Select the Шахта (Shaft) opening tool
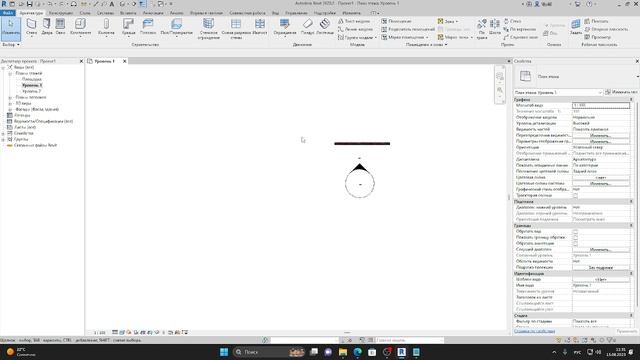Image resolution: width=640 pixels, height=360 pixels. tap(495, 27)
